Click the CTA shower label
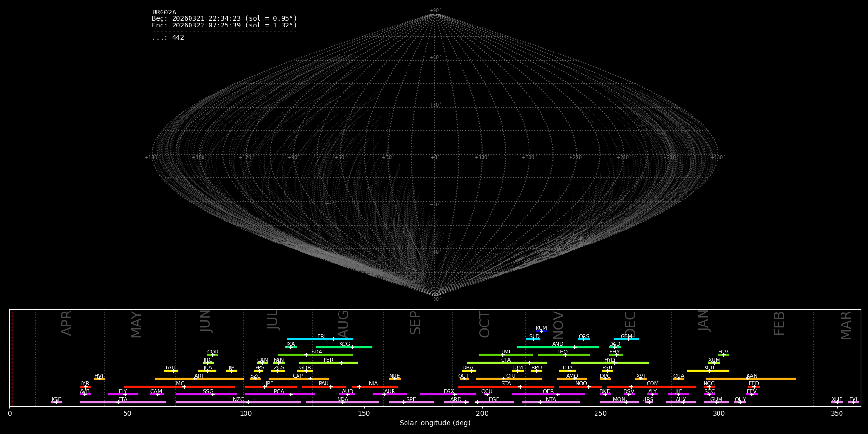The height and width of the screenshot is (434, 868). (x=505, y=360)
